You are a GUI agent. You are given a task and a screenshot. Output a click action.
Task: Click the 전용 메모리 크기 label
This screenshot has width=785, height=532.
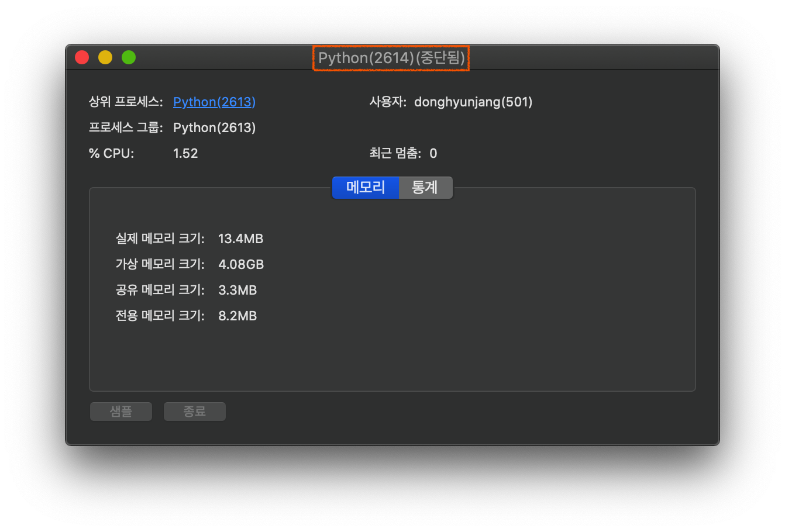click(x=160, y=316)
